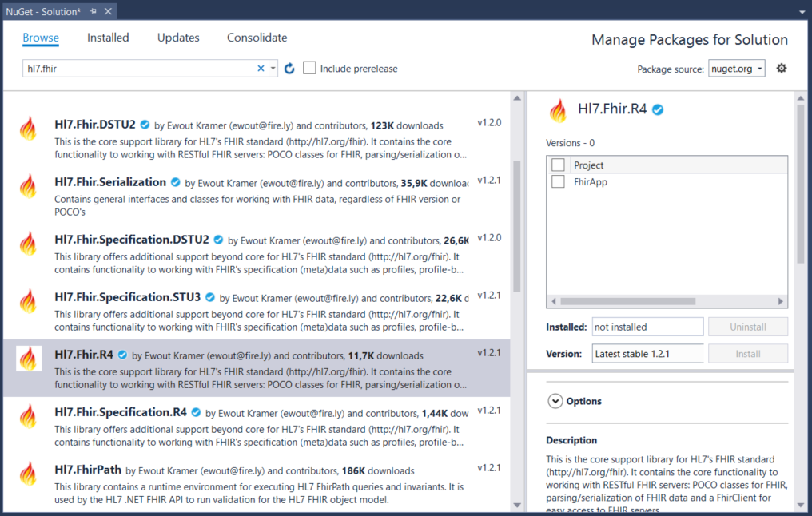Click 'Versions - 0' label
This screenshot has width=812, height=516.
570,143
